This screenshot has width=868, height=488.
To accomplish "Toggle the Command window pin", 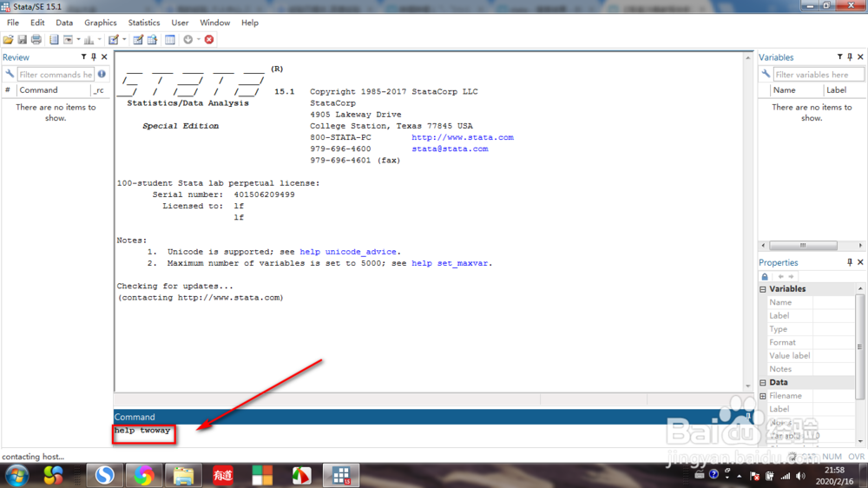I will click(x=748, y=416).
